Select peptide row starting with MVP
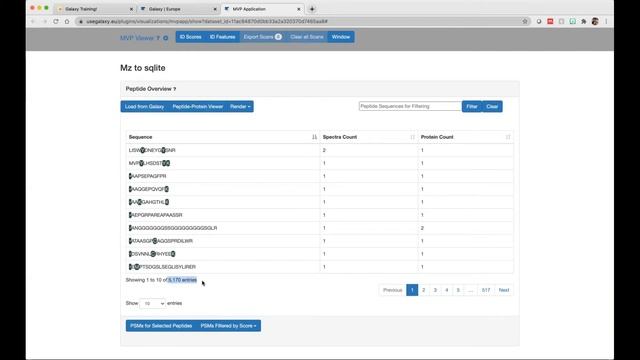The height and width of the screenshot is (360, 640). [320, 163]
